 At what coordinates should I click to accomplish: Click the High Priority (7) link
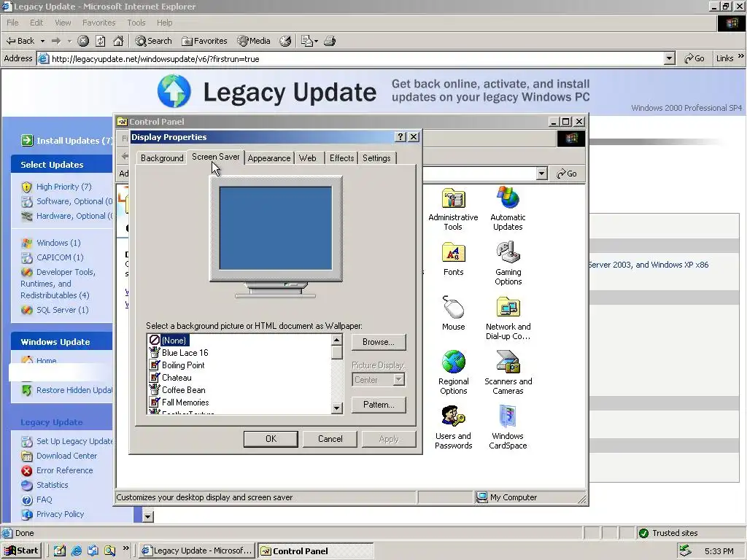[x=64, y=187]
